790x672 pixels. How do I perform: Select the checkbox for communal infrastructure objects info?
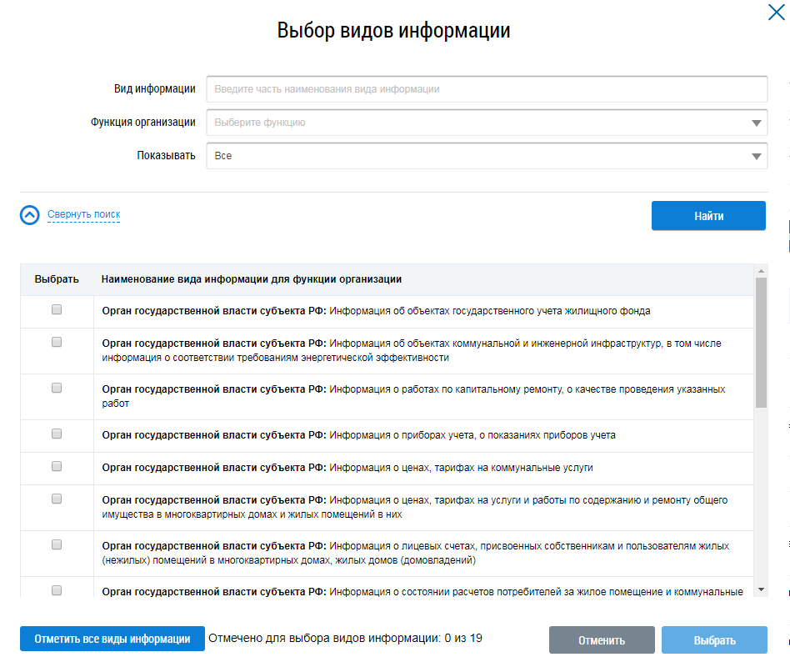[57, 342]
